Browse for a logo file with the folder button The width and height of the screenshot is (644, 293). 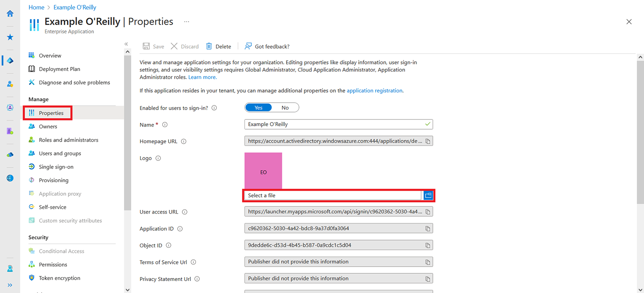(x=428, y=195)
